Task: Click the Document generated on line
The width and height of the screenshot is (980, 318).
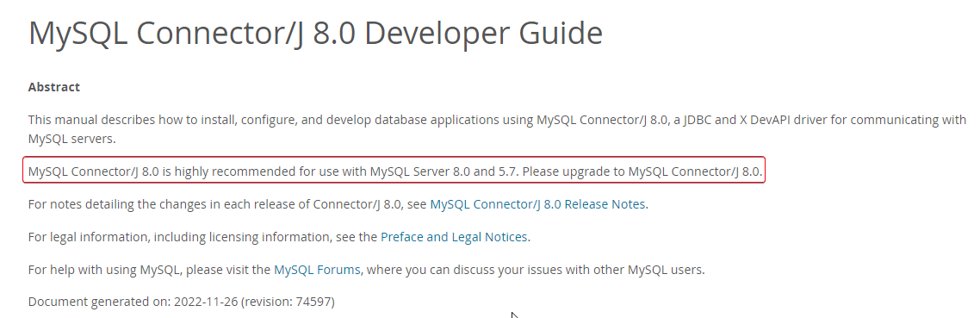Action: [x=181, y=302]
